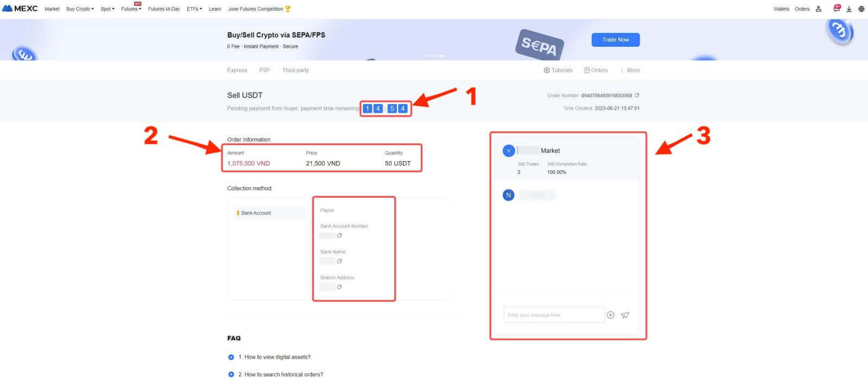Select Bank Account collection method
The height and width of the screenshot is (384, 868).
pyautogui.click(x=270, y=213)
